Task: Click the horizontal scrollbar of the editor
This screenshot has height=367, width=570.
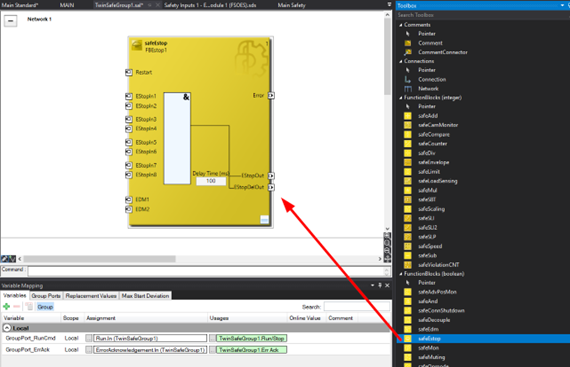Action: 99,259
